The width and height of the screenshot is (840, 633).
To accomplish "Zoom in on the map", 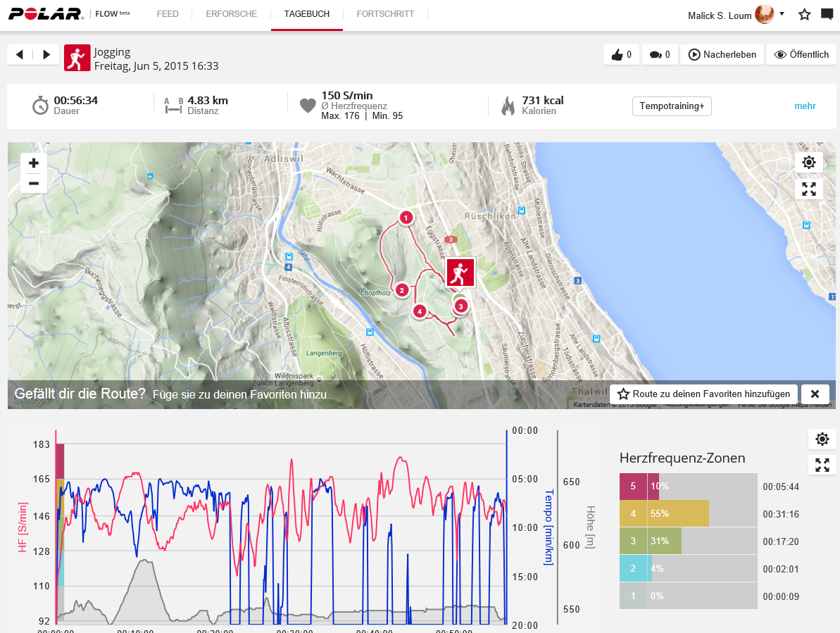I will 34,163.
